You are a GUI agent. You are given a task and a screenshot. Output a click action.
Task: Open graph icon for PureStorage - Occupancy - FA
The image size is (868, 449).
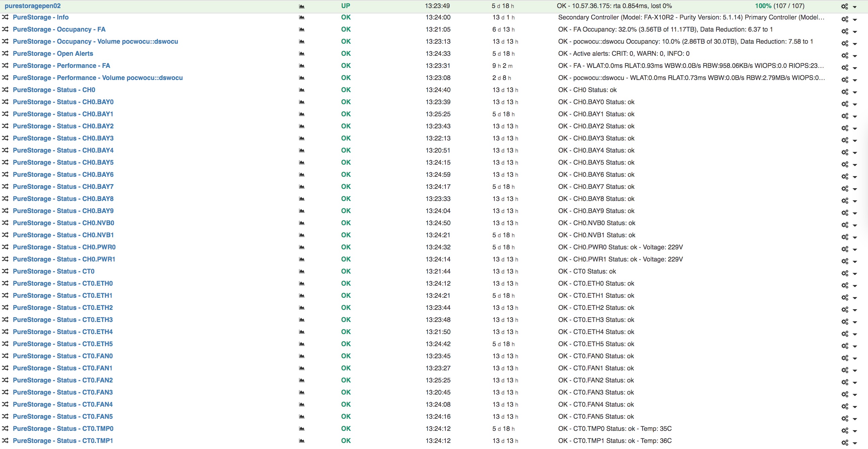click(x=302, y=30)
